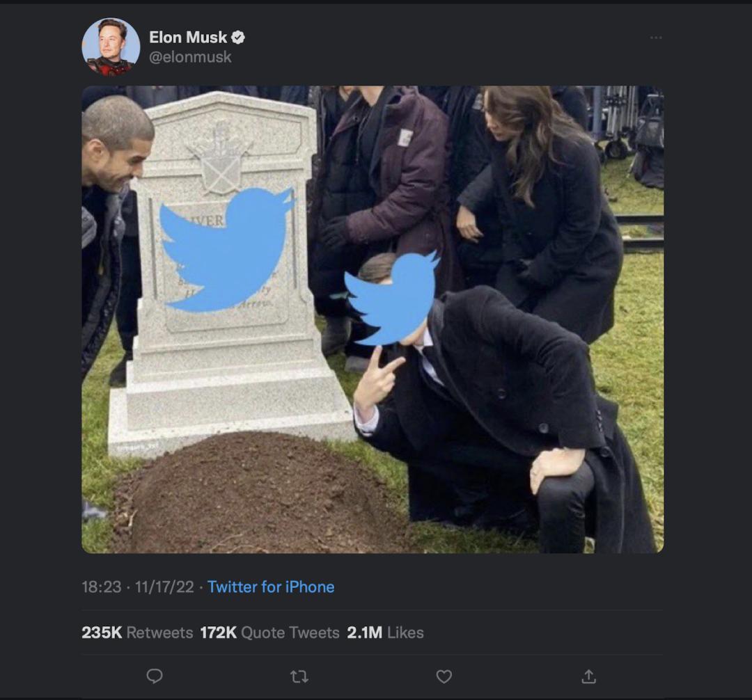752x700 pixels.
Task: Click the Twitter for iPhone link
Action: pos(271,587)
